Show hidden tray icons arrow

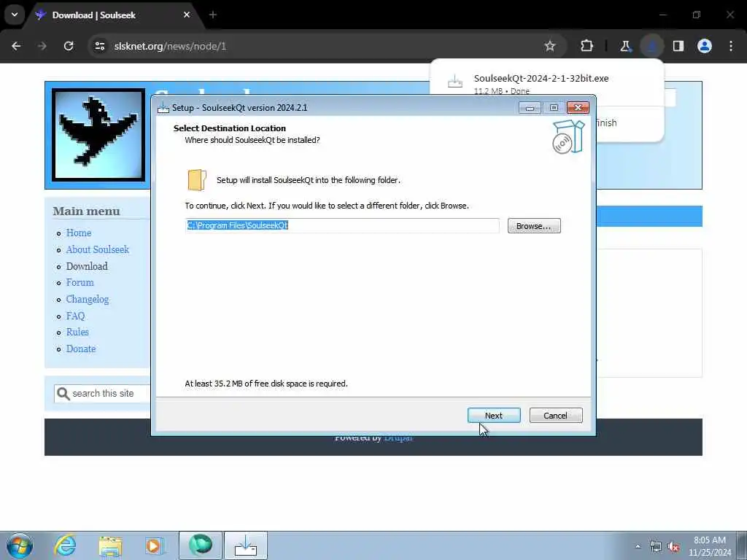pyautogui.click(x=638, y=546)
